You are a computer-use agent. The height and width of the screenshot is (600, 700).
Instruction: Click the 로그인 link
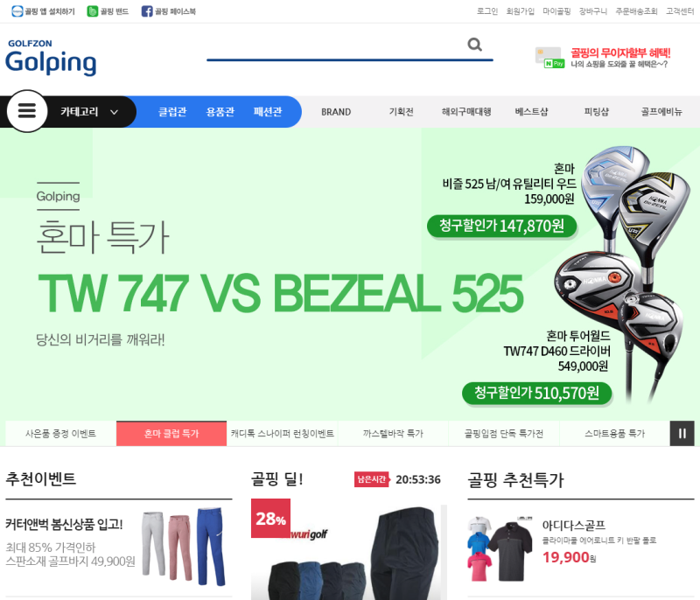point(487,11)
